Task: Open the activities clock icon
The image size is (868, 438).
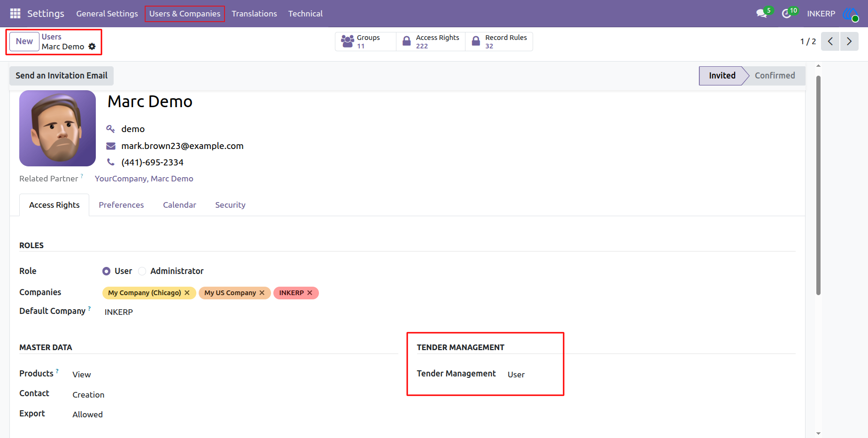Action: pyautogui.click(x=786, y=14)
